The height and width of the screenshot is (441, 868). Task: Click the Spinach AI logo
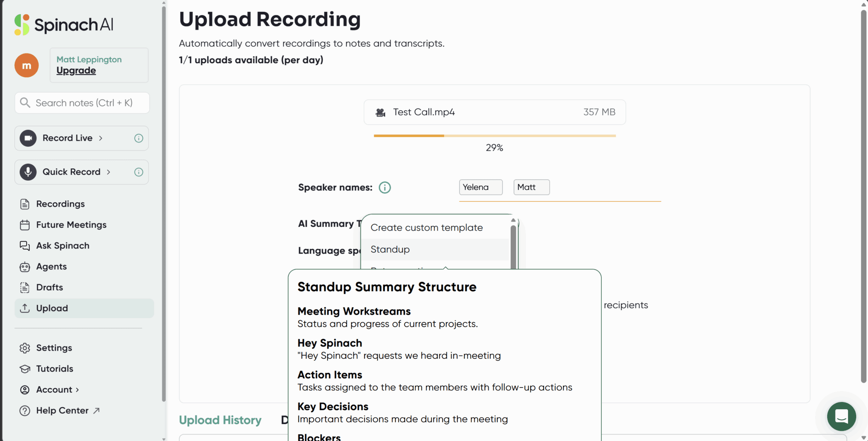click(64, 25)
